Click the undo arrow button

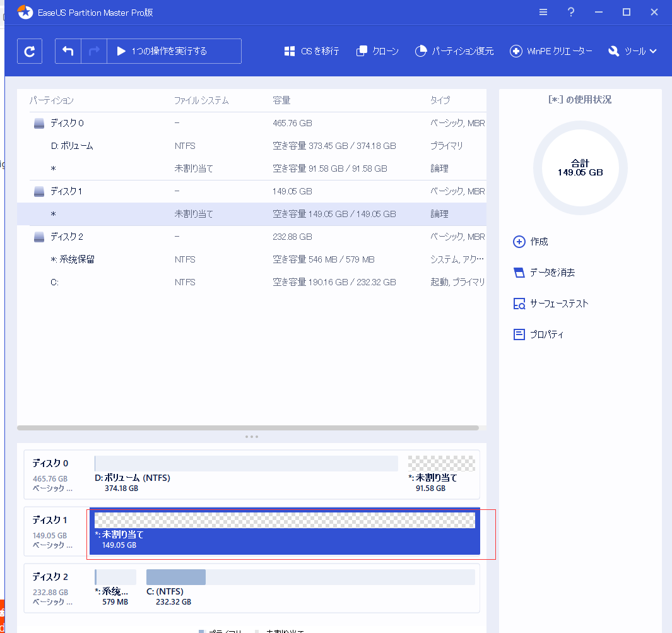click(x=68, y=51)
